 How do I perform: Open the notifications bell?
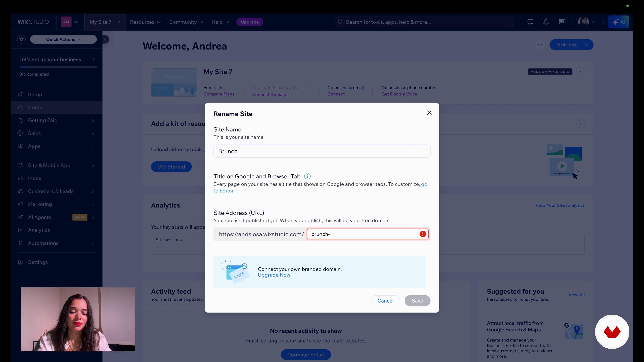coord(546,22)
